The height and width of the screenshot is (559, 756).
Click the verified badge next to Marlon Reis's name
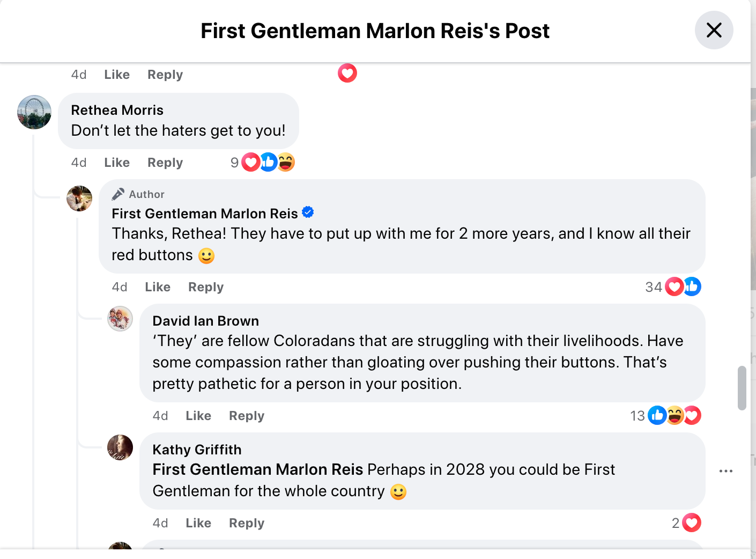click(x=308, y=212)
